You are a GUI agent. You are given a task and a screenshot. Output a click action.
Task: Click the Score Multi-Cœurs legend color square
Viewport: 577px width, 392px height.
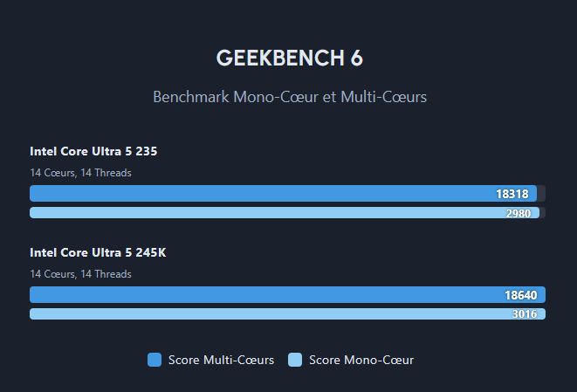click(155, 360)
